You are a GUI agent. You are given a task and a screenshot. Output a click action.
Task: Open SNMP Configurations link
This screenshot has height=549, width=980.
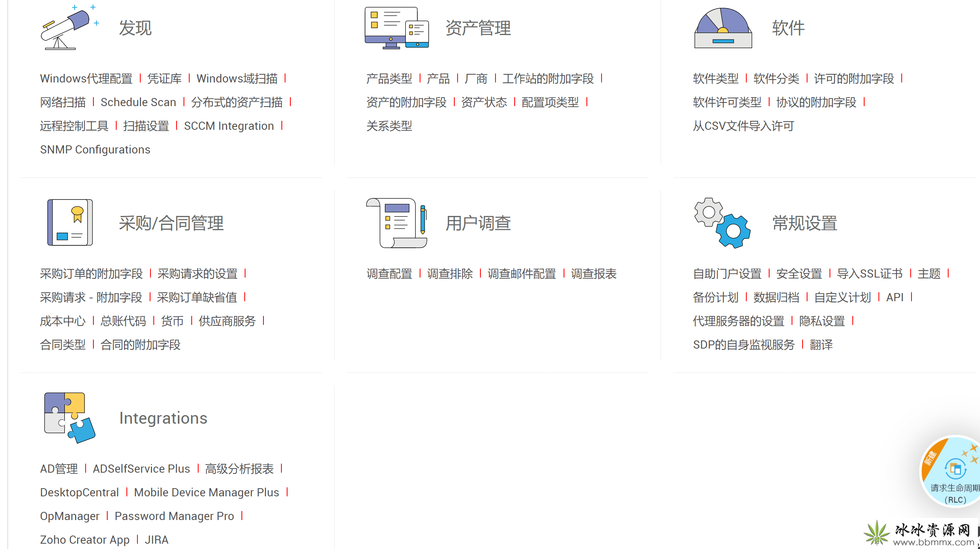coord(95,149)
